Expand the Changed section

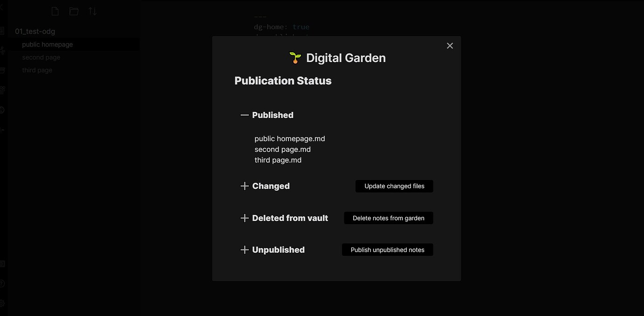coord(244,185)
